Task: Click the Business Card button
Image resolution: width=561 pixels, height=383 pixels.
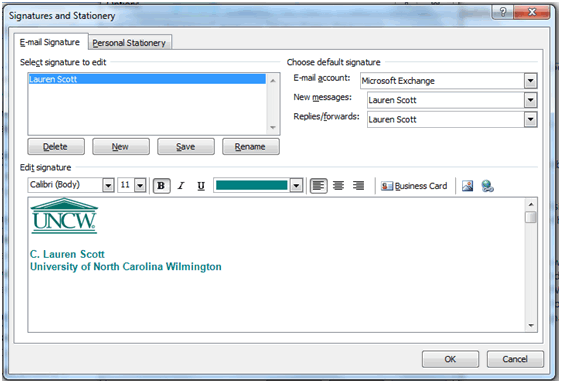Action: (x=414, y=186)
